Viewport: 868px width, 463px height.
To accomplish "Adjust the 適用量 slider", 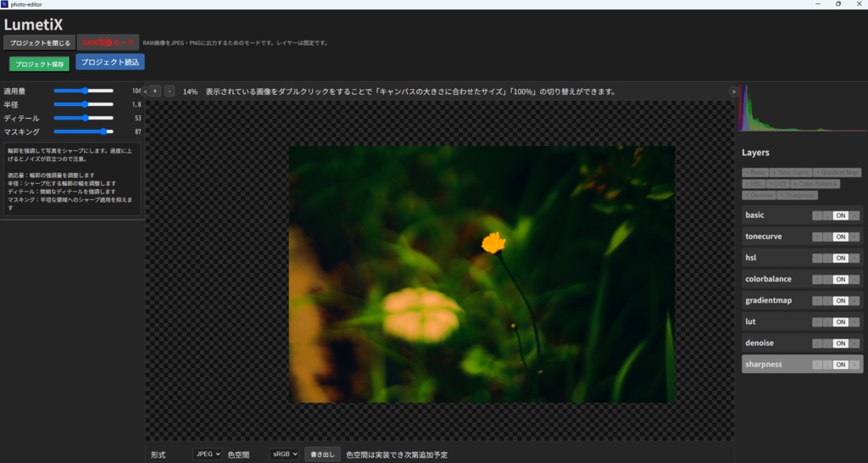I will pos(84,91).
